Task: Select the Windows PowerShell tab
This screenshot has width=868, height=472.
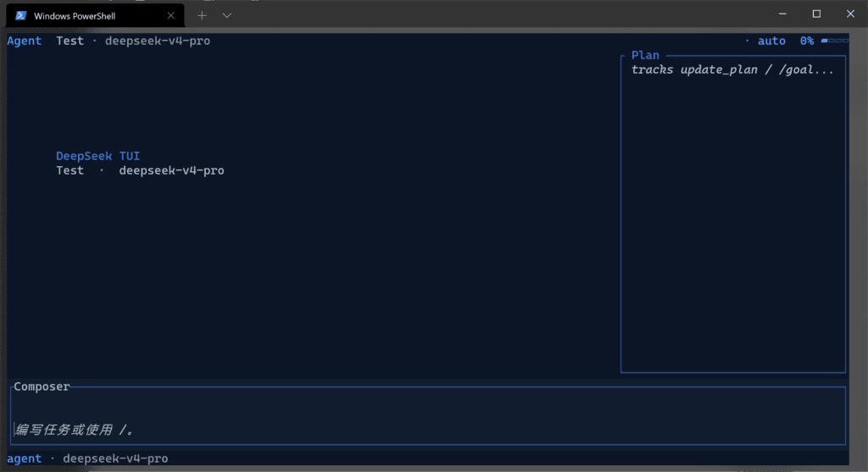Action: click(95, 15)
